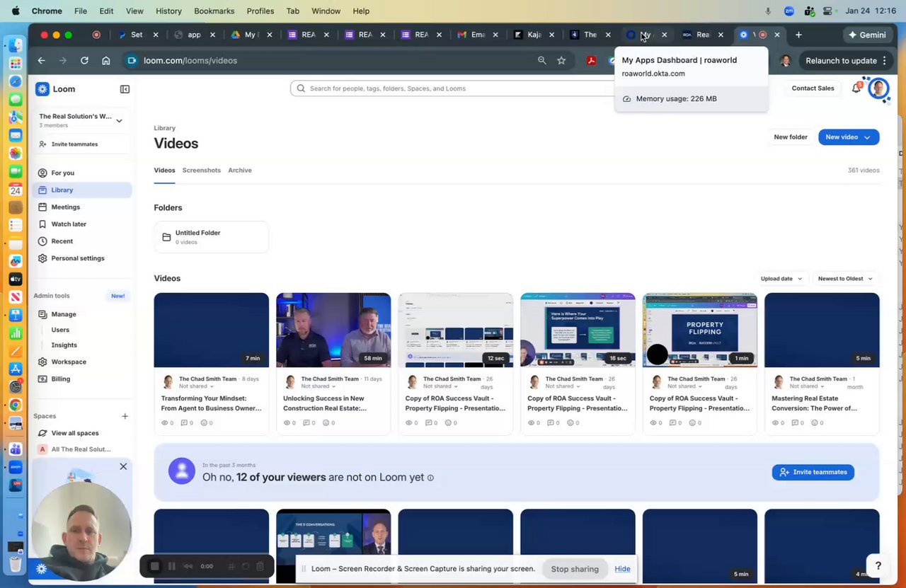Image resolution: width=906 pixels, height=588 pixels.
Task: Collapse the Loom sidebar panel icon
Action: [x=125, y=89]
